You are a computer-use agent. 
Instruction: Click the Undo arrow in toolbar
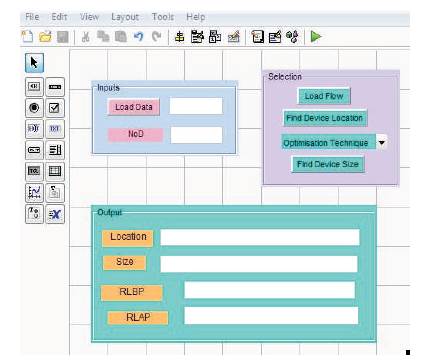[138, 36]
